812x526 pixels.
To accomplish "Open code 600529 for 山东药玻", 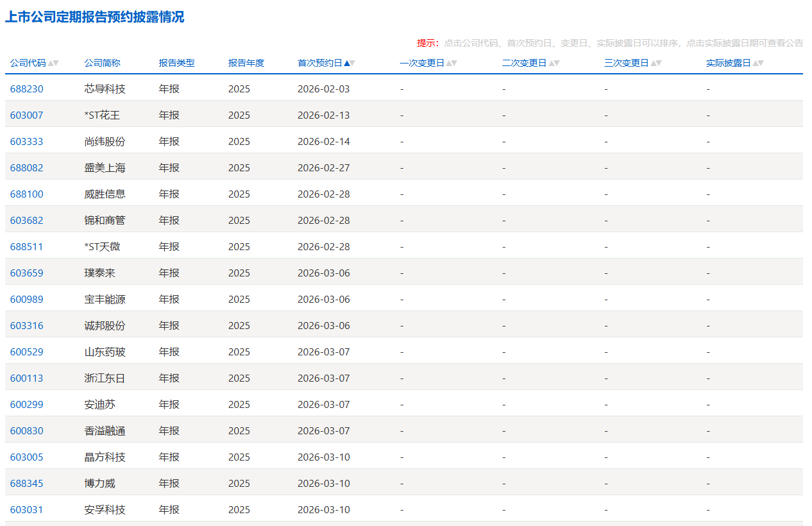I will coord(26,352).
